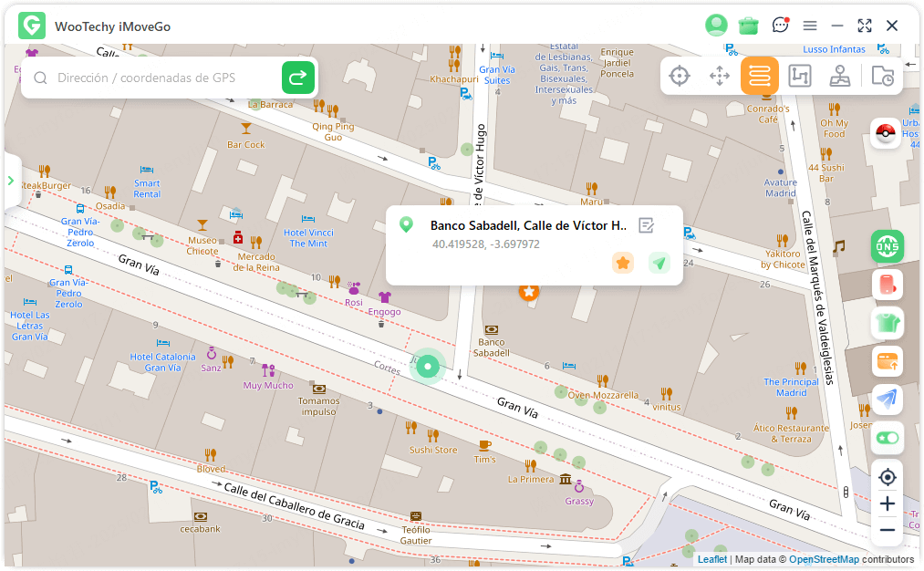924x571 pixels.
Task: Open the historical records folder icon
Action: pos(882,77)
